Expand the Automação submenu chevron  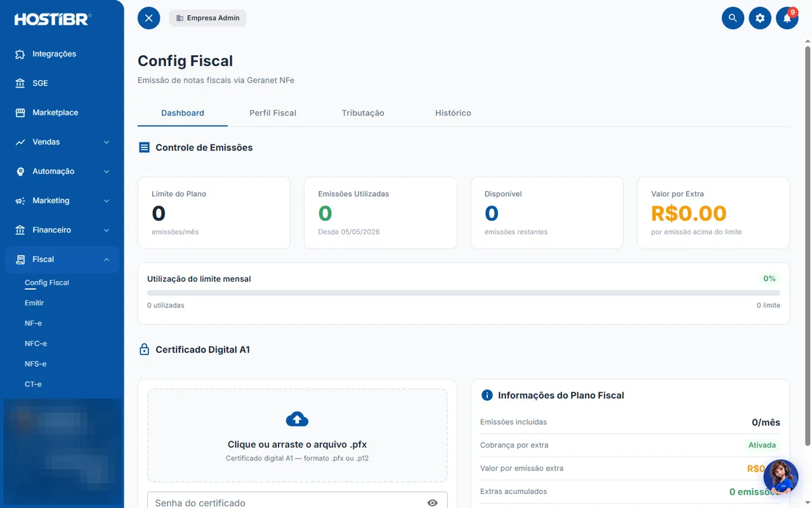107,171
